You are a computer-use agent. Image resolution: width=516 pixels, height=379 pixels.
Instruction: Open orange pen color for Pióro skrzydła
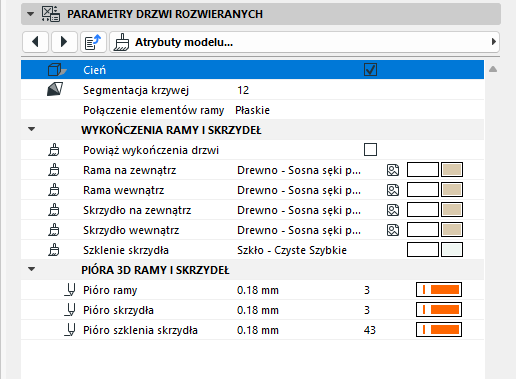(439, 310)
